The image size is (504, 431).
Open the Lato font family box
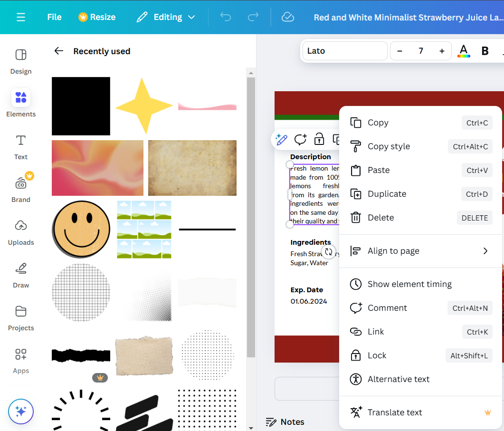[345, 51]
